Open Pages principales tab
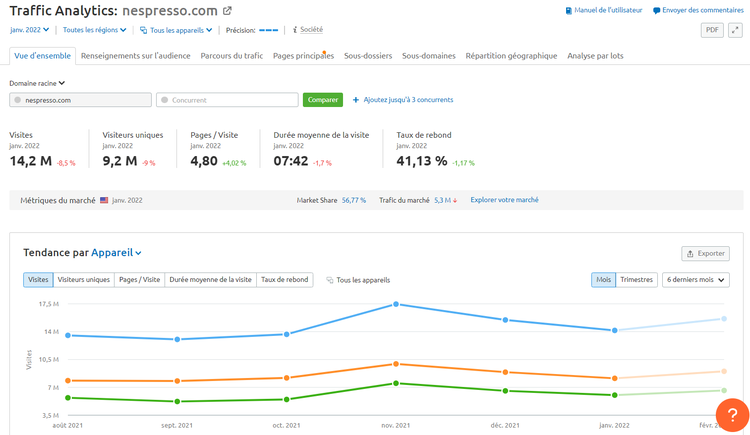This screenshot has height=435, width=750. click(x=303, y=56)
